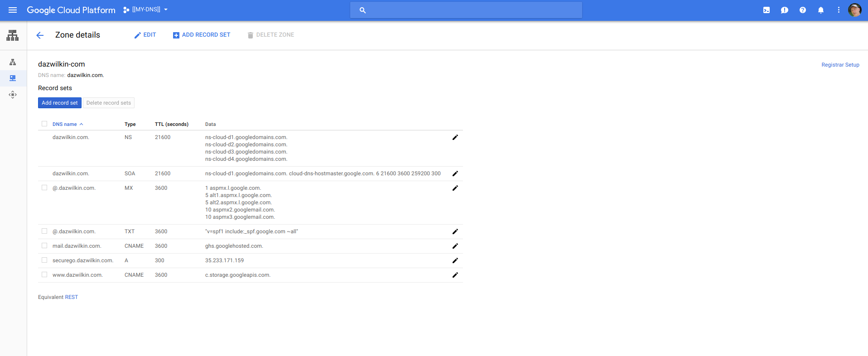The image size is (868, 356).
Task: Tick the checkbox for www.dazwilkin.com
Action: [44, 274]
